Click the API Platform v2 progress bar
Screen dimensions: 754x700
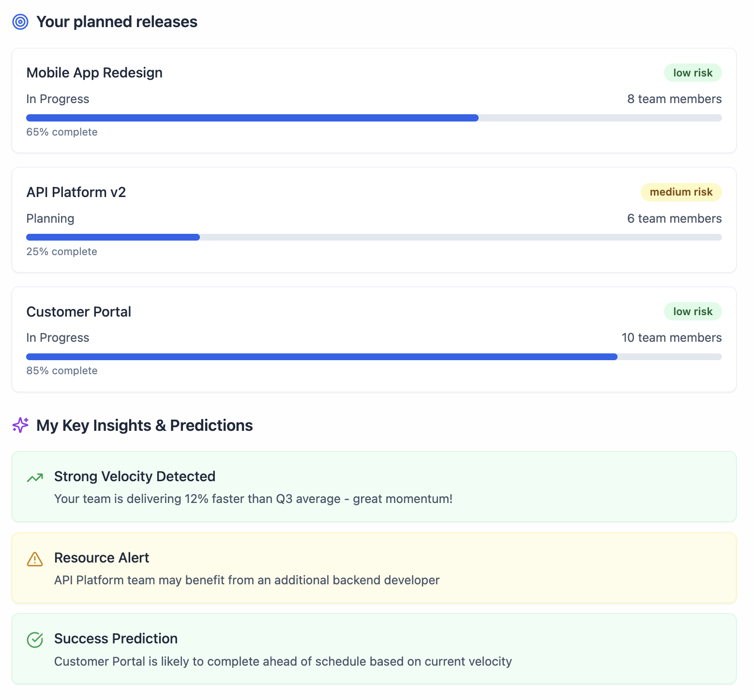(374, 237)
